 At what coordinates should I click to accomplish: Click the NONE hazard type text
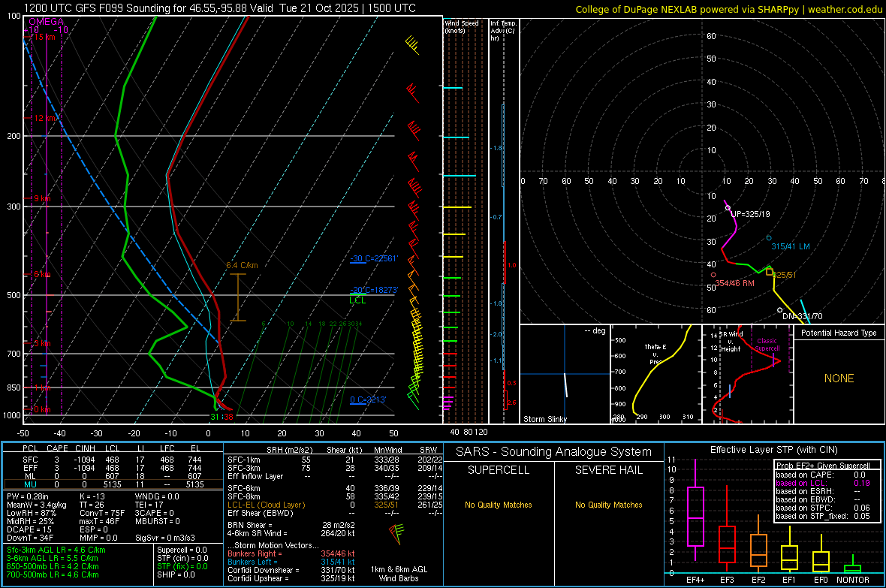click(839, 378)
